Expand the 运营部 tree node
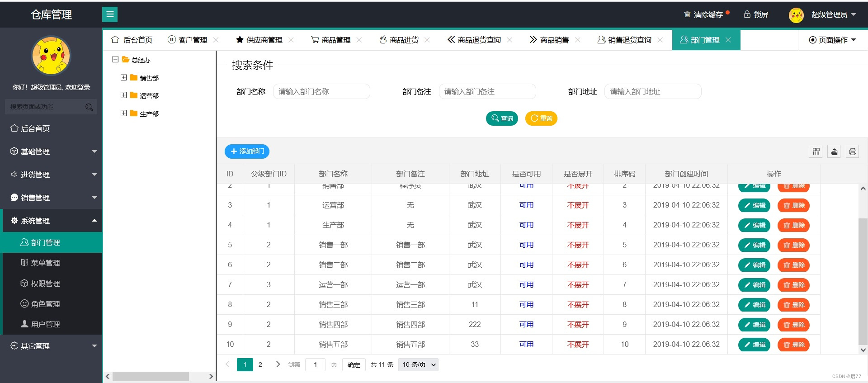This screenshot has height=383, width=868. [123, 95]
